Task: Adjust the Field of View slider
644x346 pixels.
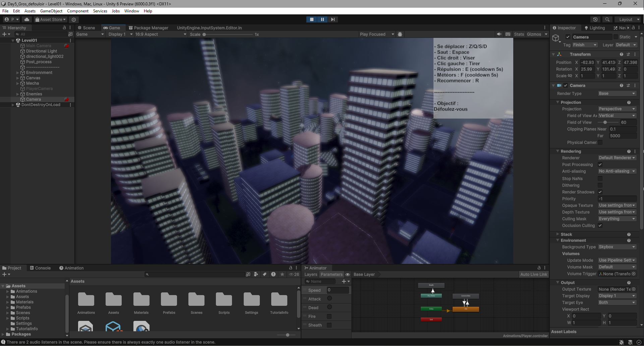Action: click(x=605, y=122)
